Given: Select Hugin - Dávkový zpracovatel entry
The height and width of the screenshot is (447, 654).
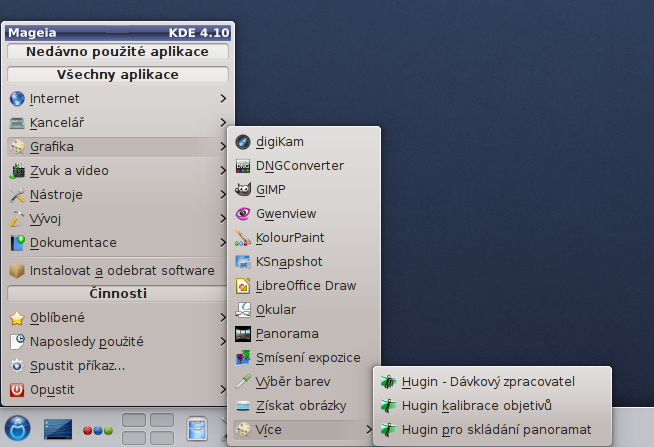Looking at the screenshot, I should point(492,382).
